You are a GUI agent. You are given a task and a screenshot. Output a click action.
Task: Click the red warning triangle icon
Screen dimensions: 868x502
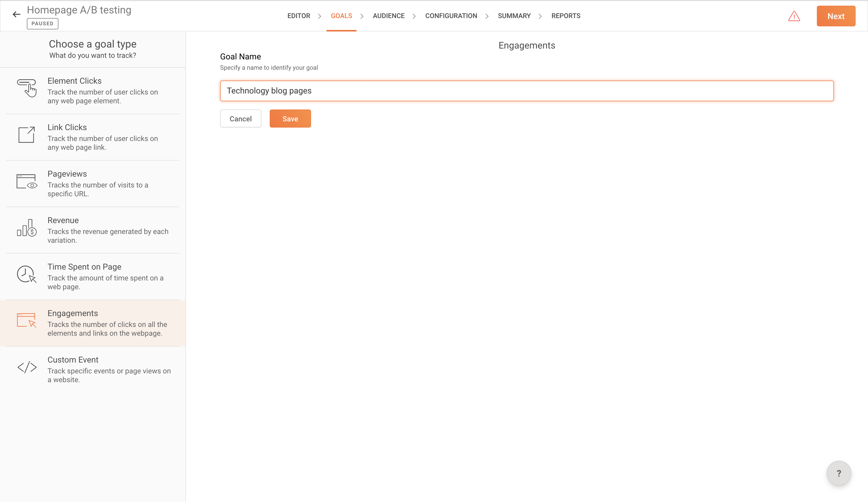coord(794,16)
